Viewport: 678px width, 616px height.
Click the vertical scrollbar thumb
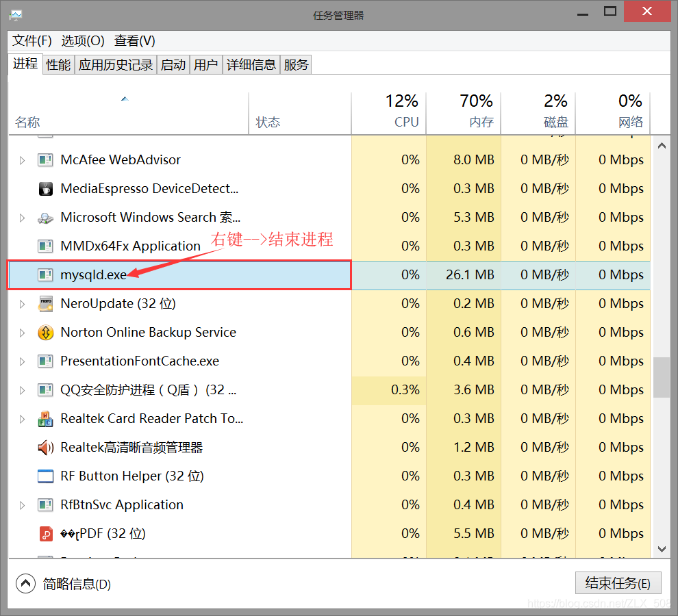pos(662,377)
